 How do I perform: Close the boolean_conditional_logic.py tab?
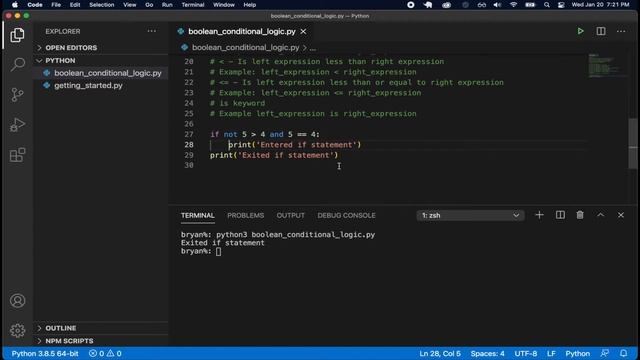click(303, 31)
